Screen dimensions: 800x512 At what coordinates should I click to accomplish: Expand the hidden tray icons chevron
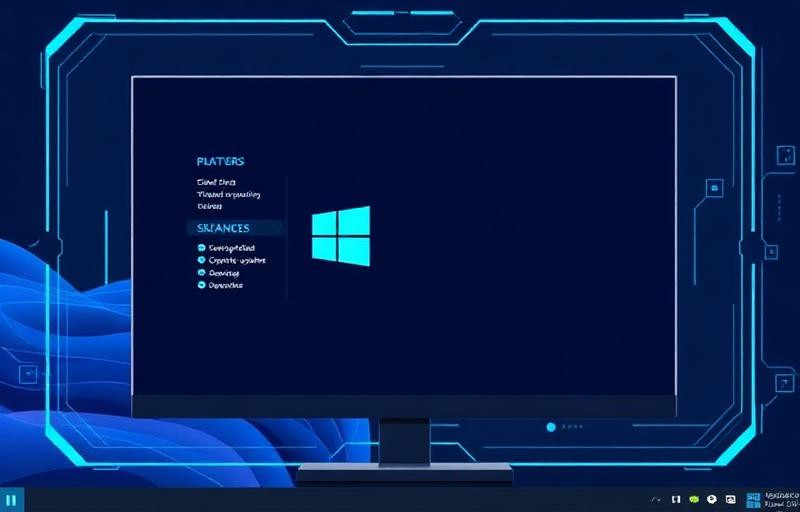(656, 500)
